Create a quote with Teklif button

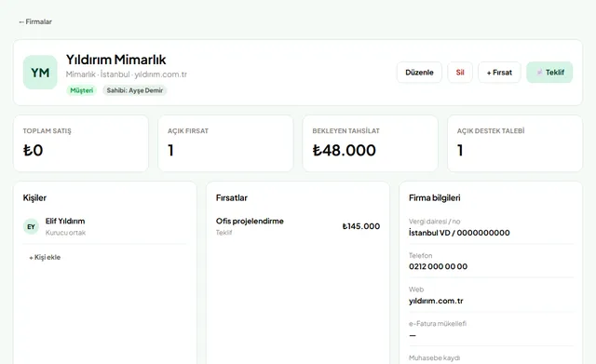(x=549, y=73)
